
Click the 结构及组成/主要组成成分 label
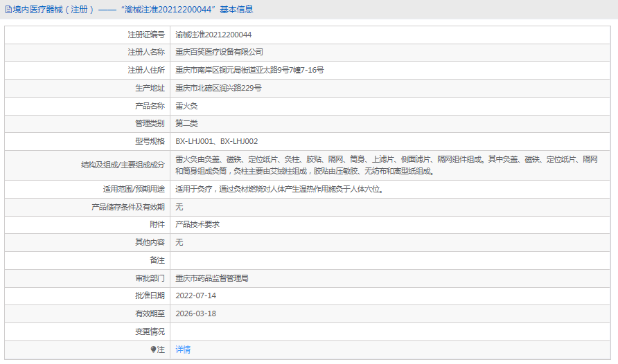(123, 165)
